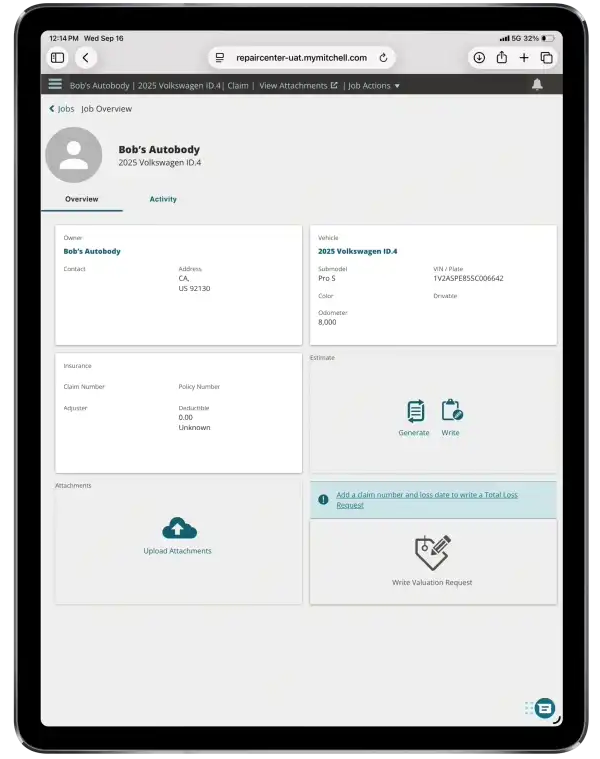Tap the Share icon in browser toolbar
The height and width of the screenshot is (759, 600).
click(x=502, y=57)
